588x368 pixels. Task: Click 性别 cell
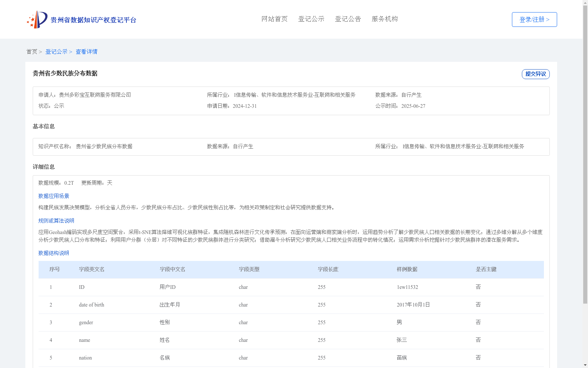pyautogui.click(x=165, y=322)
